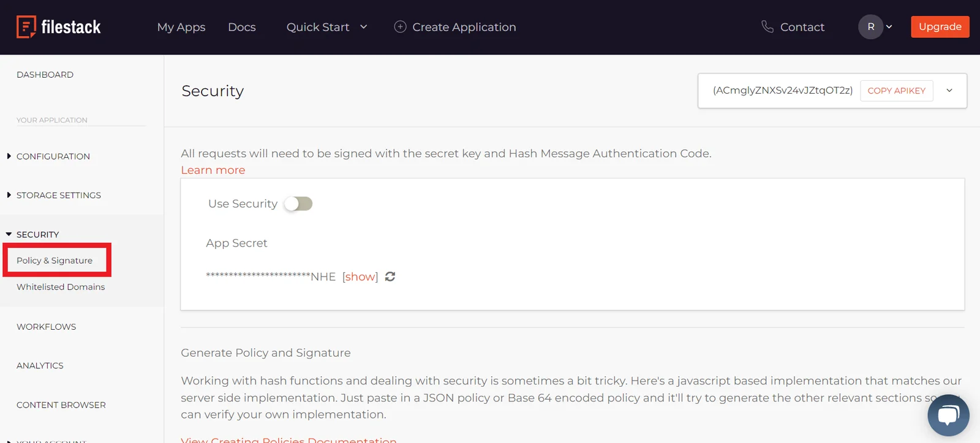Screen dimensions: 980x443
Task: Expand the Storage Settings section arrow
Action: tap(9, 195)
